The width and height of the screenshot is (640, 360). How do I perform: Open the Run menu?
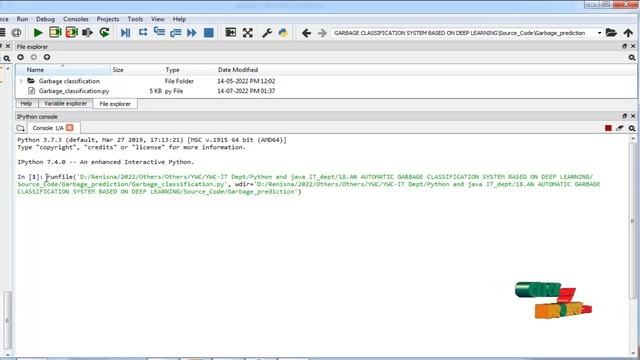pyautogui.click(x=22, y=19)
